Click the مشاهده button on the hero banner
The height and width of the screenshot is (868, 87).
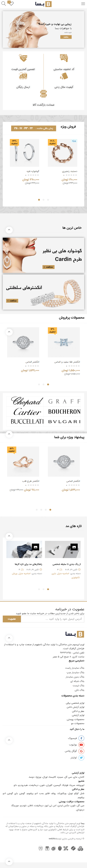(x=66, y=37)
